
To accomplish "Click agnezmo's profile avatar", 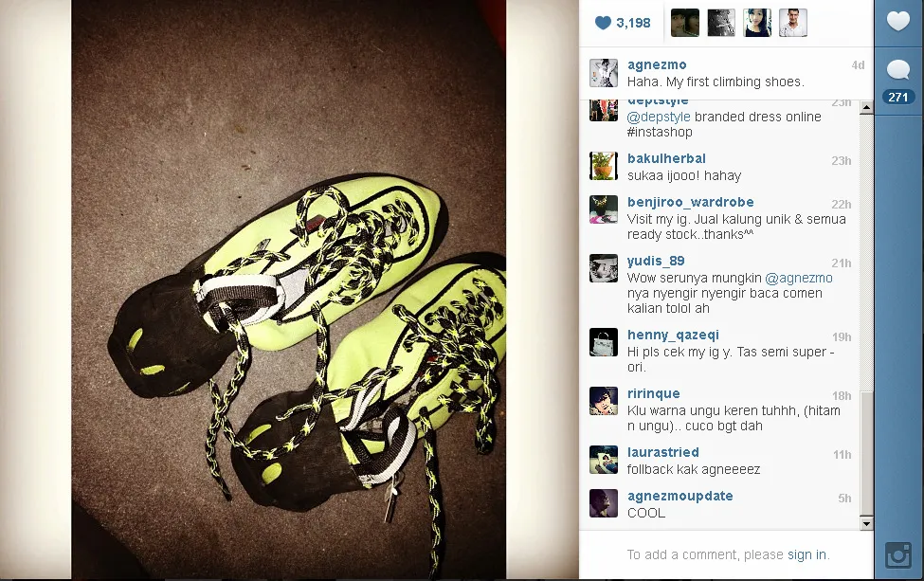I will (x=604, y=73).
